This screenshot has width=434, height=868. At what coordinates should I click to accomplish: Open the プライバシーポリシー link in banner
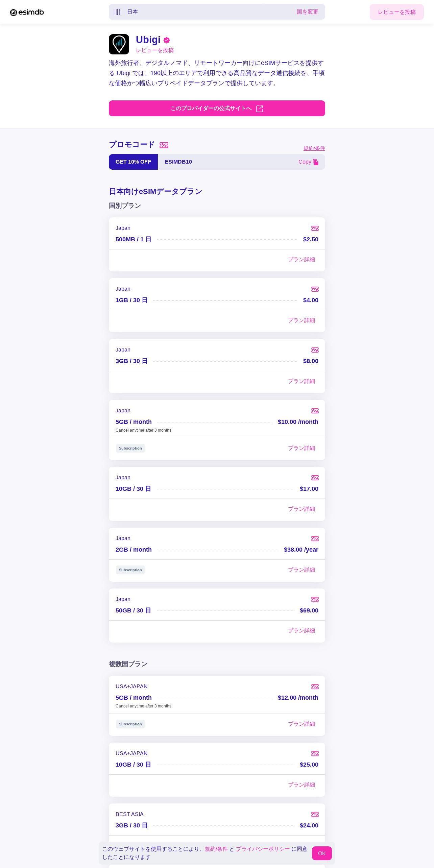(263, 849)
